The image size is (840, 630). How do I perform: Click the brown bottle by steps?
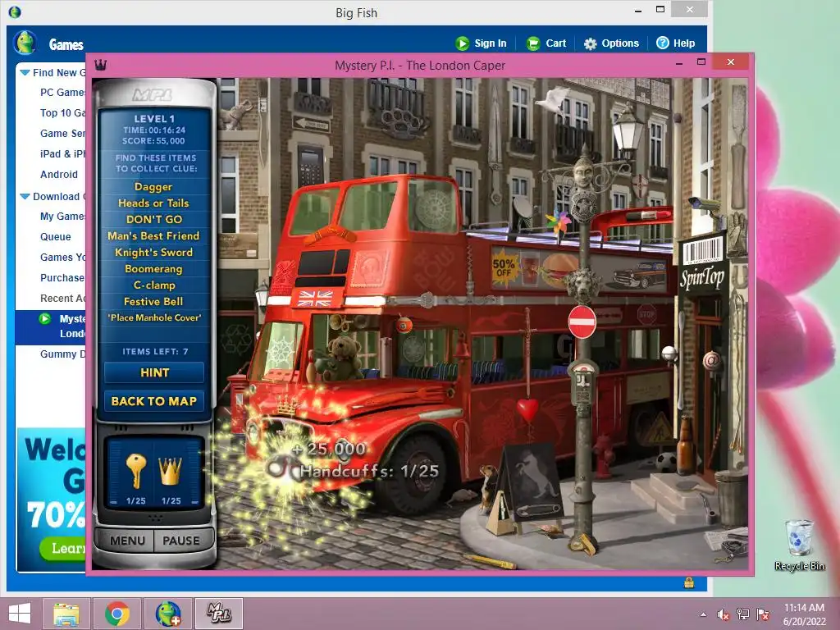click(685, 445)
